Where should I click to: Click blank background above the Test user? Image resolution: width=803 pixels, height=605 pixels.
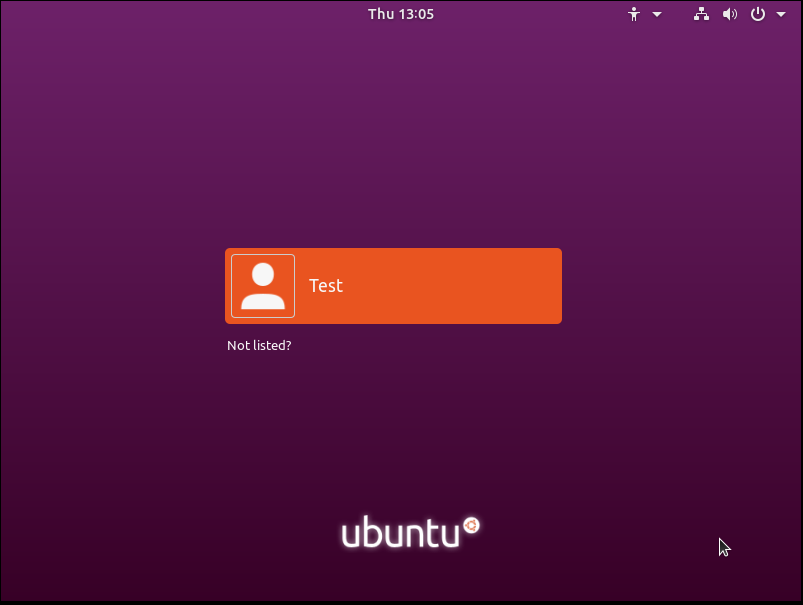pyautogui.click(x=400, y=150)
